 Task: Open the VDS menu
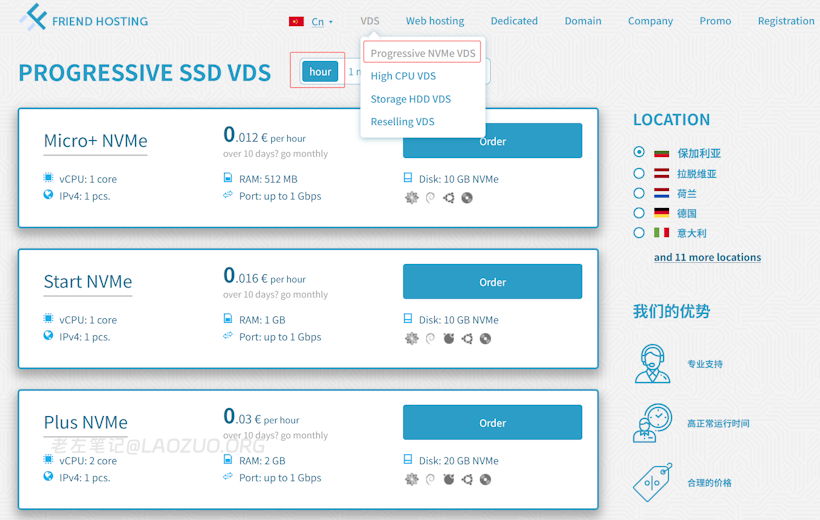(370, 21)
